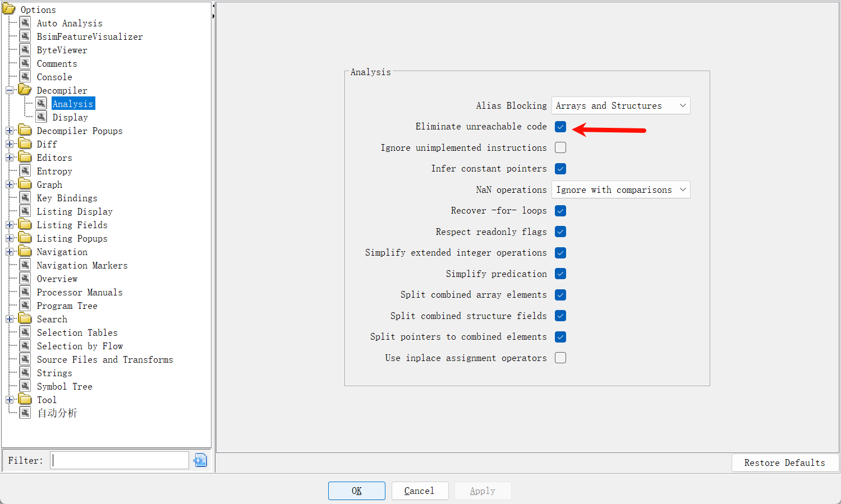Expand the Editors tree node
This screenshot has height=504, width=841.
[10, 158]
